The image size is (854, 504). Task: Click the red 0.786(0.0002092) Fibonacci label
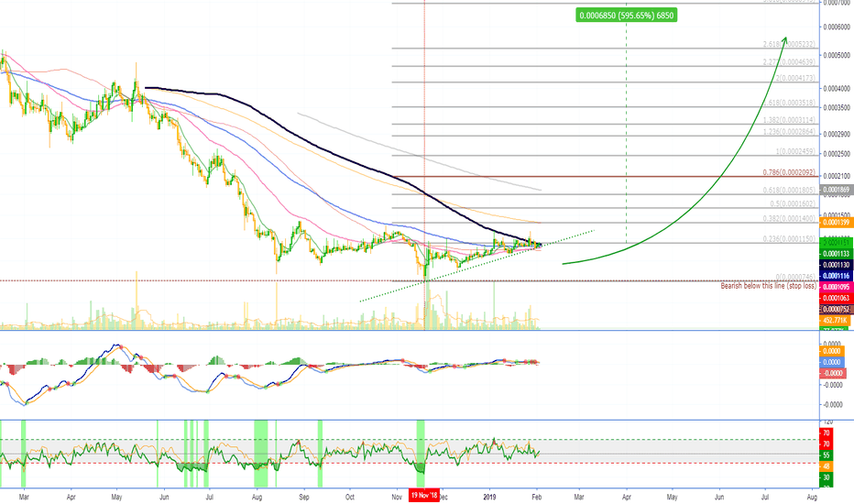tap(789, 172)
